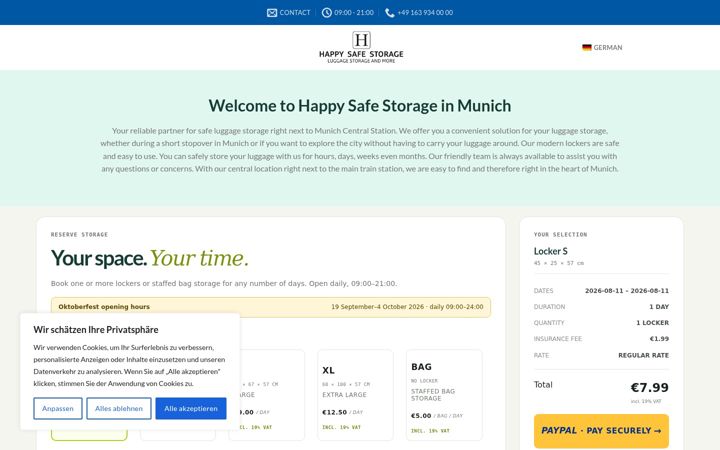
Task: Click the Wir schätzen Ihre Privatsphäre heading
Action: 96,330
